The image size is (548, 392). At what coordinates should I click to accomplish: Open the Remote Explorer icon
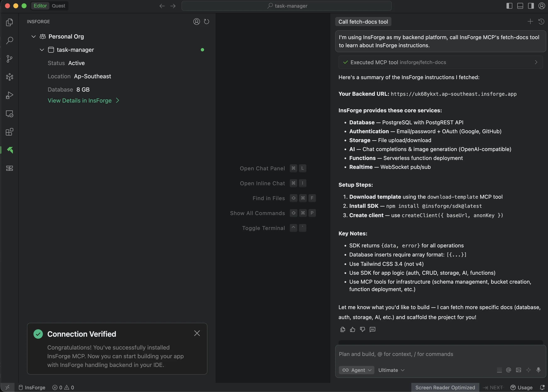click(x=9, y=114)
